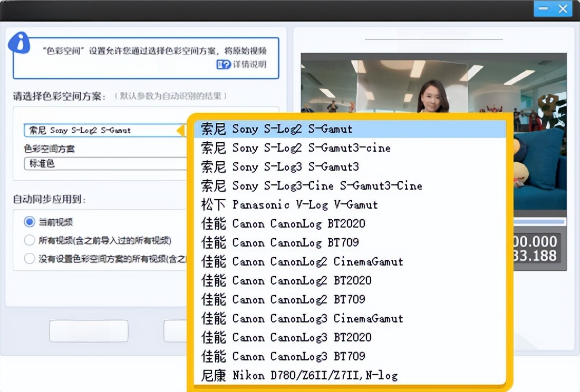Choose 尼康 Nikon D780/Z6II/Z7II,N-log entry
The width and height of the screenshot is (580, 392).
click(x=350, y=375)
